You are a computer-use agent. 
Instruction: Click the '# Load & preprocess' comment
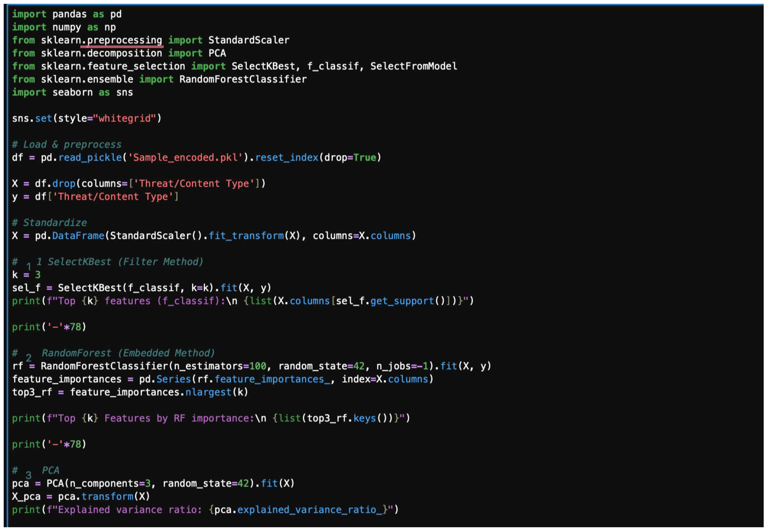coord(67,144)
